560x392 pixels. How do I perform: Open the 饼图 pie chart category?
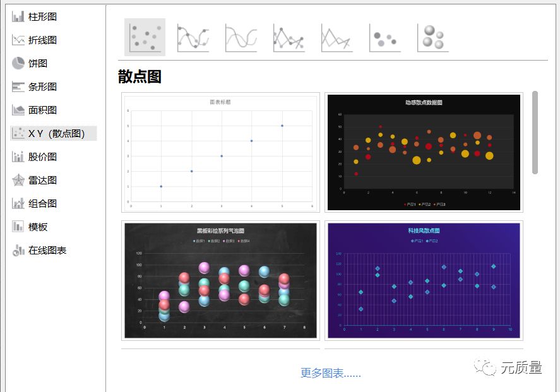38,61
